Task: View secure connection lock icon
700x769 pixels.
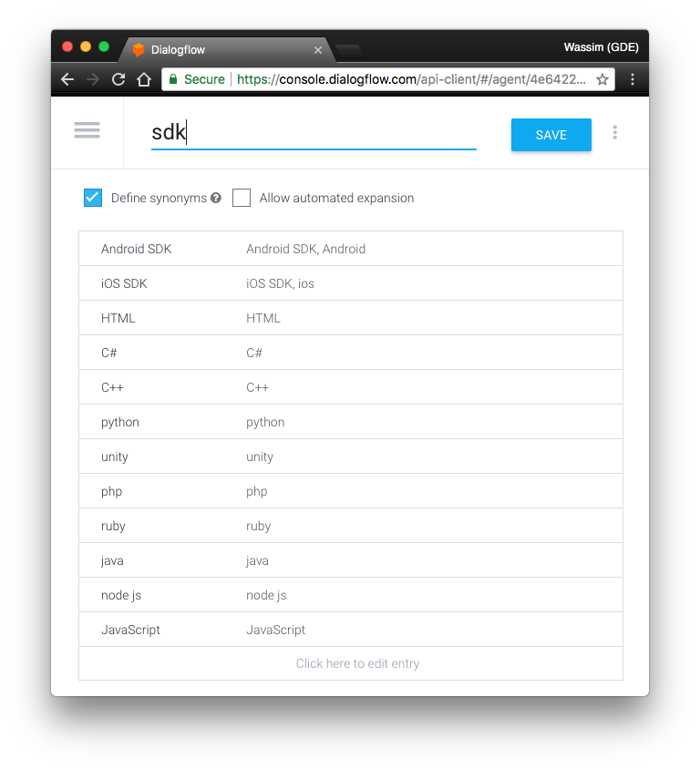Action: point(172,79)
